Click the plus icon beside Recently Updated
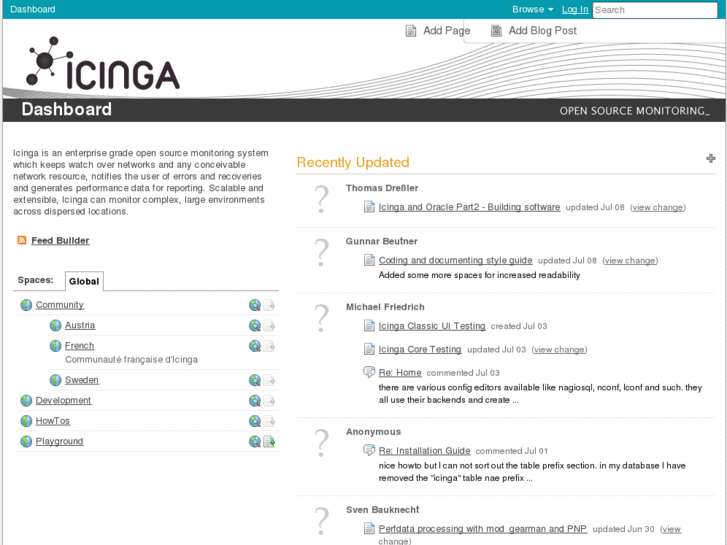 click(x=710, y=159)
